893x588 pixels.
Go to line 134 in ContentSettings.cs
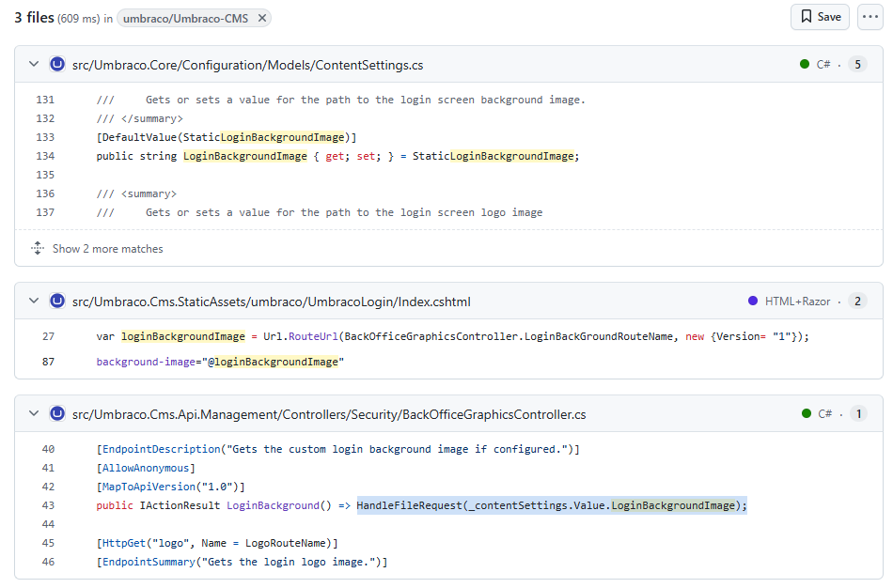point(45,156)
